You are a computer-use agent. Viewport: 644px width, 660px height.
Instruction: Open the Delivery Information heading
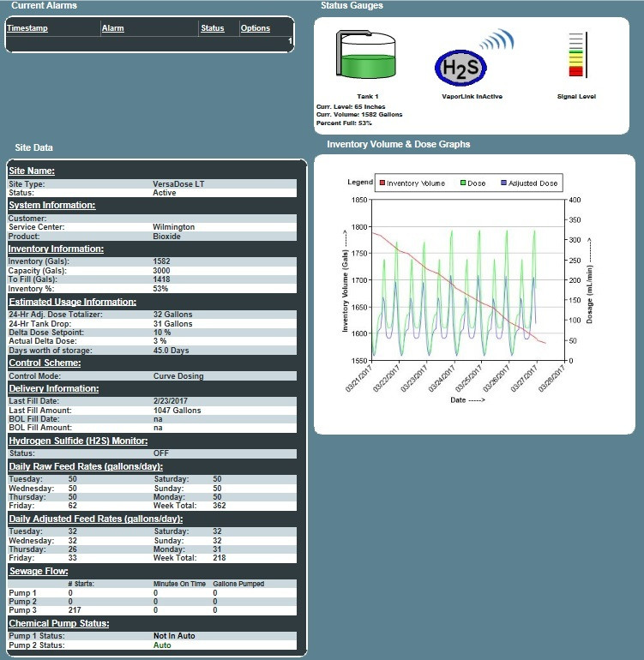click(x=53, y=389)
